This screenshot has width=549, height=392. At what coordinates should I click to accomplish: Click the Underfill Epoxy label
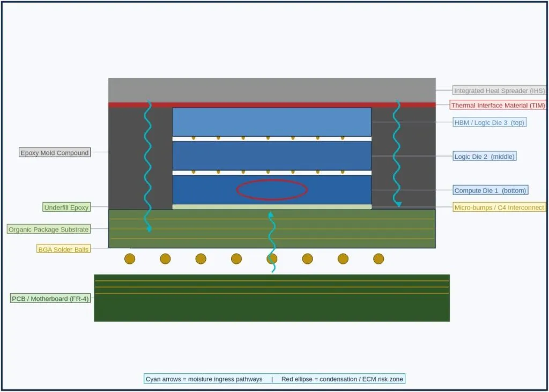point(66,207)
